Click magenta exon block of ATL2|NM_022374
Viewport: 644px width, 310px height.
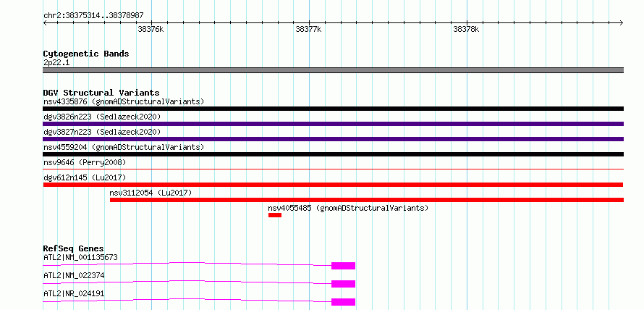(x=344, y=284)
